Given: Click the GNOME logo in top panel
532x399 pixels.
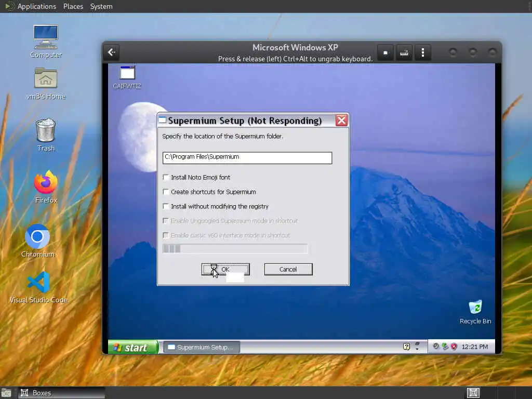Looking at the screenshot, I should 9,6.
